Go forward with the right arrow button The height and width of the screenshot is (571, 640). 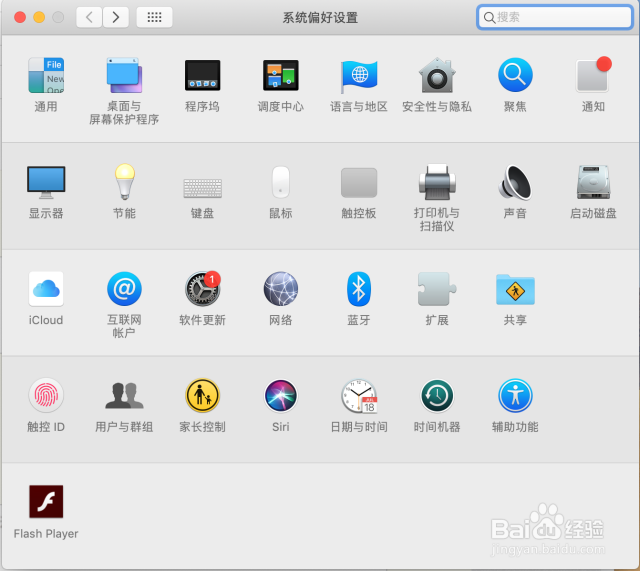pyautogui.click(x=116, y=17)
